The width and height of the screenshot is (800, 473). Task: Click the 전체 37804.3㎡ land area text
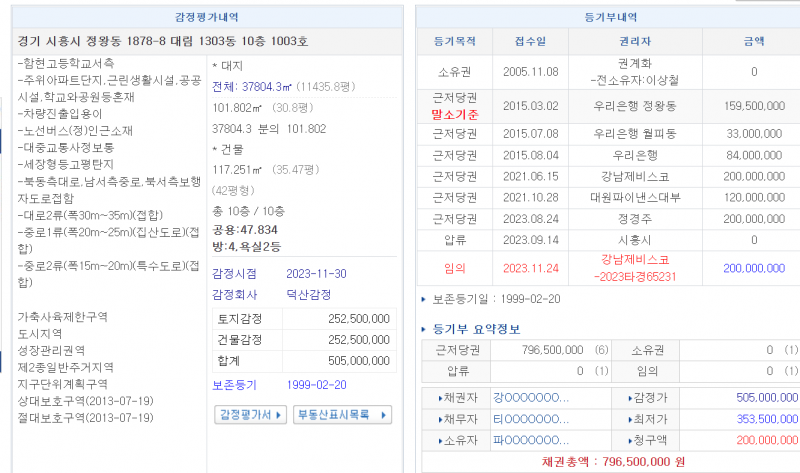pos(251,86)
